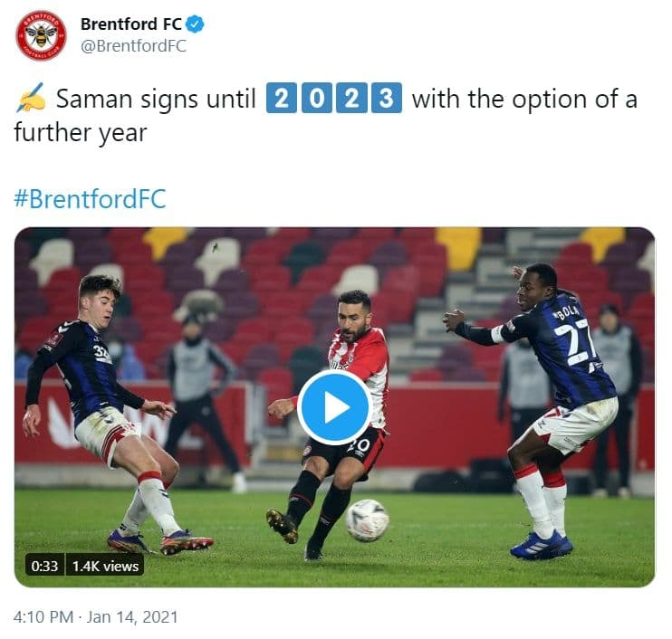The width and height of the screenshot is (672, 639).
Task: Click the 'Saman signs until' tweet text
Action: (x=157, y=99)
